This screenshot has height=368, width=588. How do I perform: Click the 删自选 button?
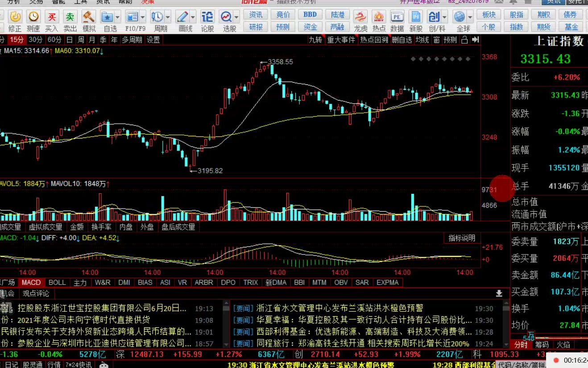(402, 40)
